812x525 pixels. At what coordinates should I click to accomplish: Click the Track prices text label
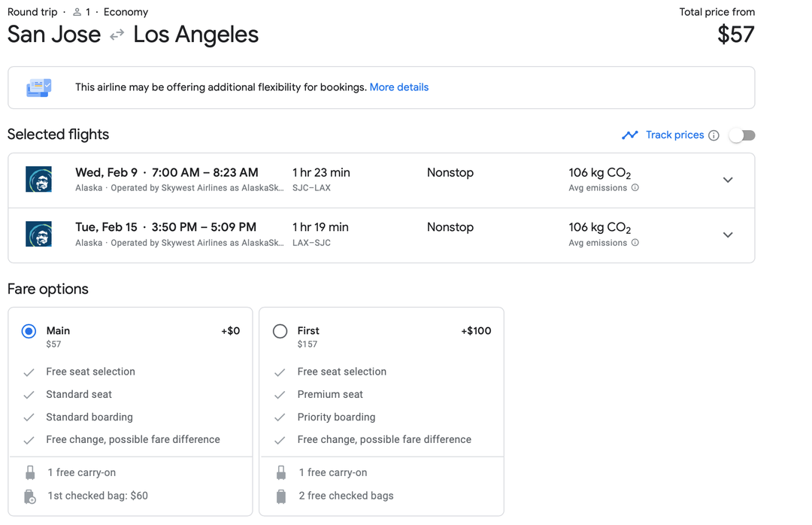pos(676,135)
